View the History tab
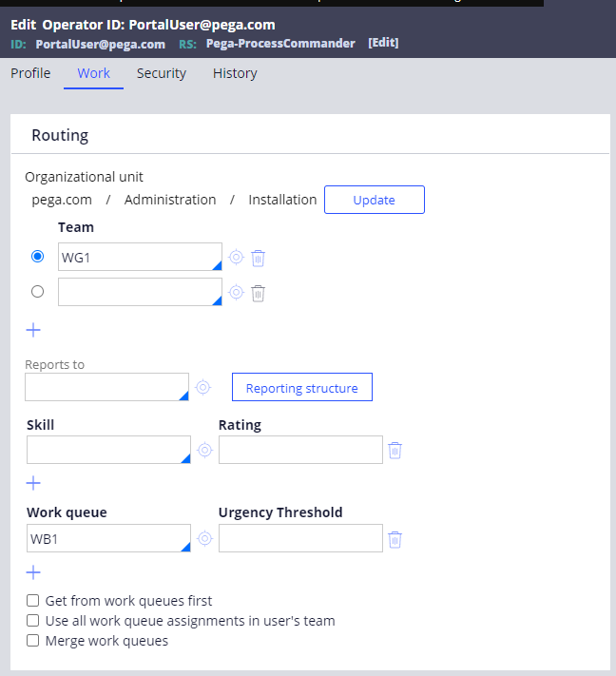 coord(235,73)
